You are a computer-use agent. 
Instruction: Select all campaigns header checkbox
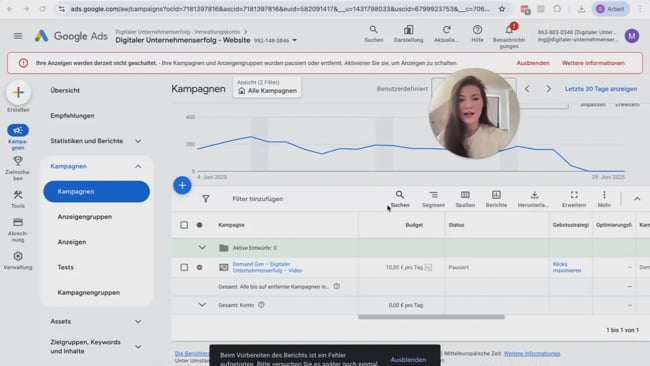(184, 225)
